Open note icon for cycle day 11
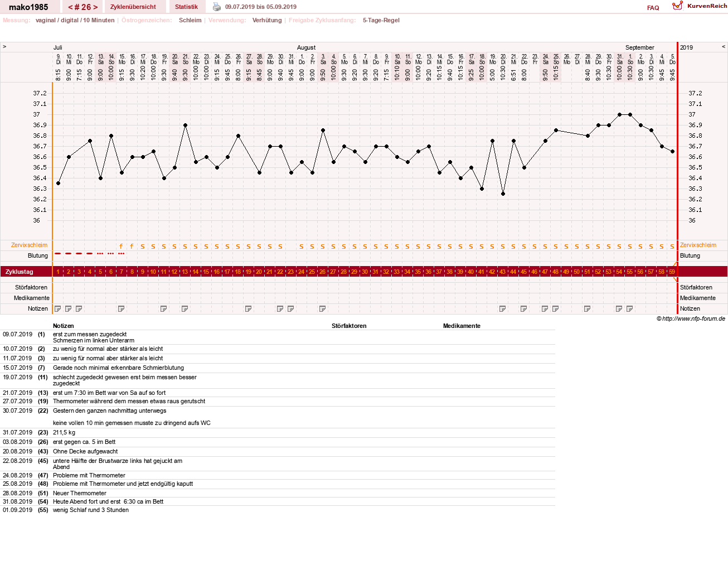Screen dimensions: 728x565 (164, 308)
